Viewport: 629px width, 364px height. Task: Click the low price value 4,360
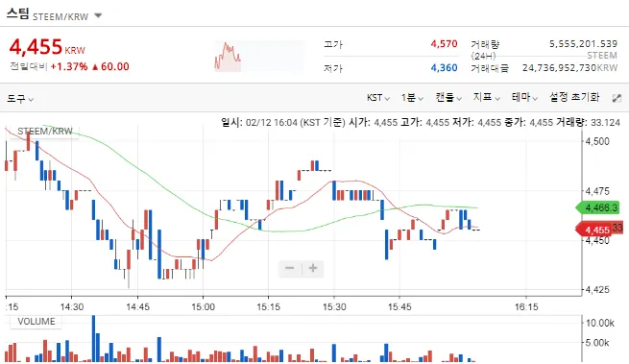click(444, 67)
